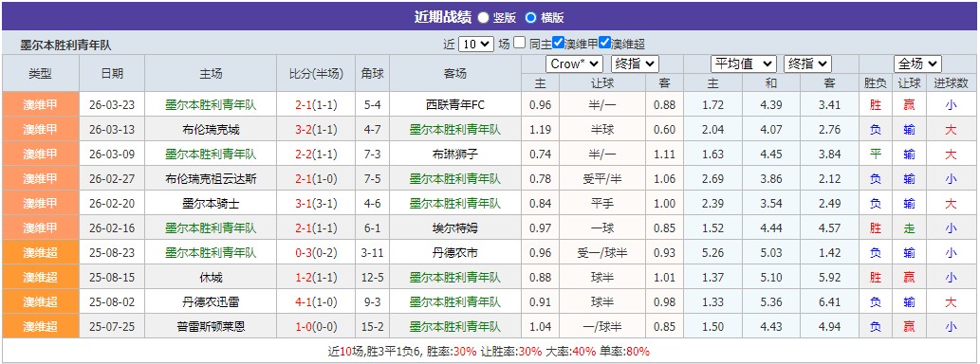Open home team 丹德农迅雷

click(x=211, y=302)
